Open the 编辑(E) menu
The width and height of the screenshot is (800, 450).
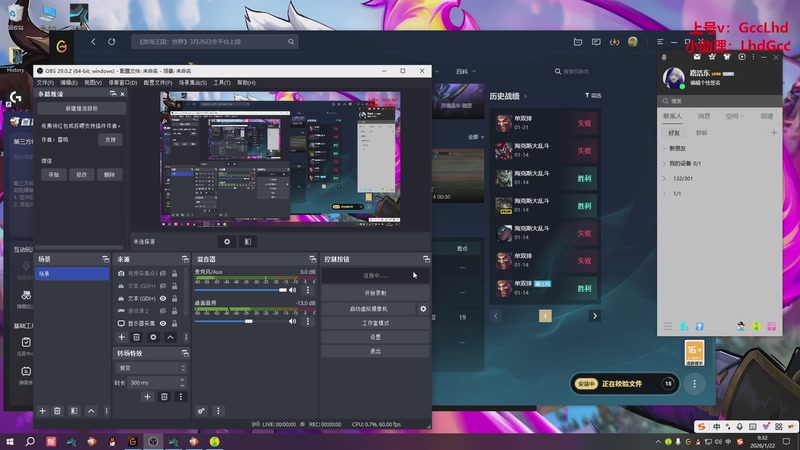click(x=69, y=83)
